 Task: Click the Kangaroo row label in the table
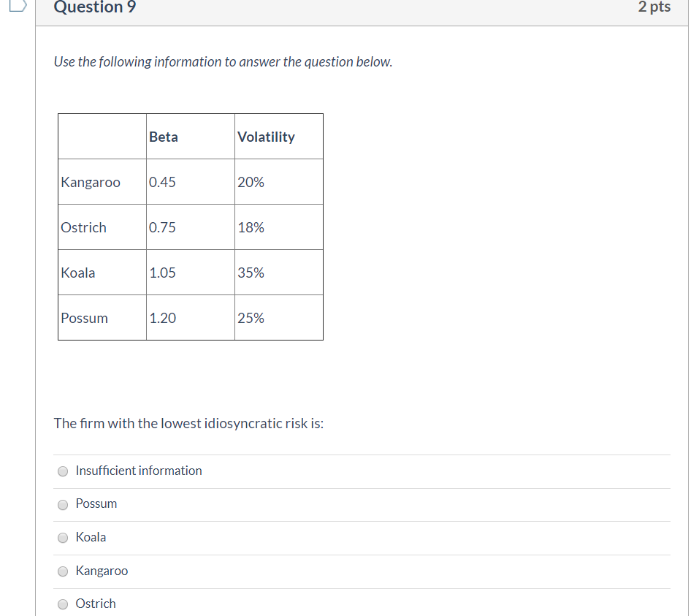[91, 182]
